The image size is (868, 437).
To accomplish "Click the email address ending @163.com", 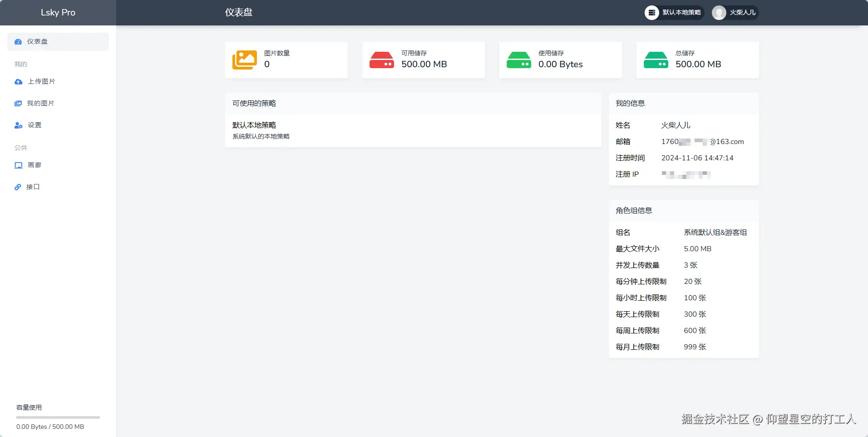I will pos(703,142).
